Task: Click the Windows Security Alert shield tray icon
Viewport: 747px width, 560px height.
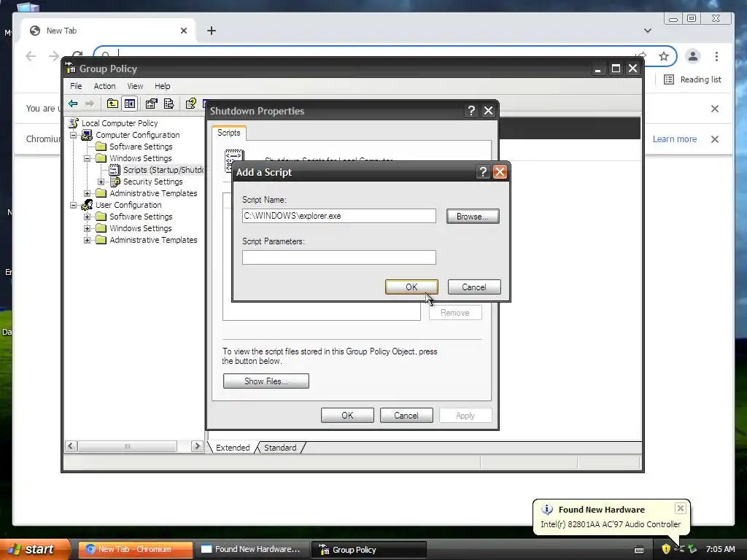Action: tap(666, 549)
